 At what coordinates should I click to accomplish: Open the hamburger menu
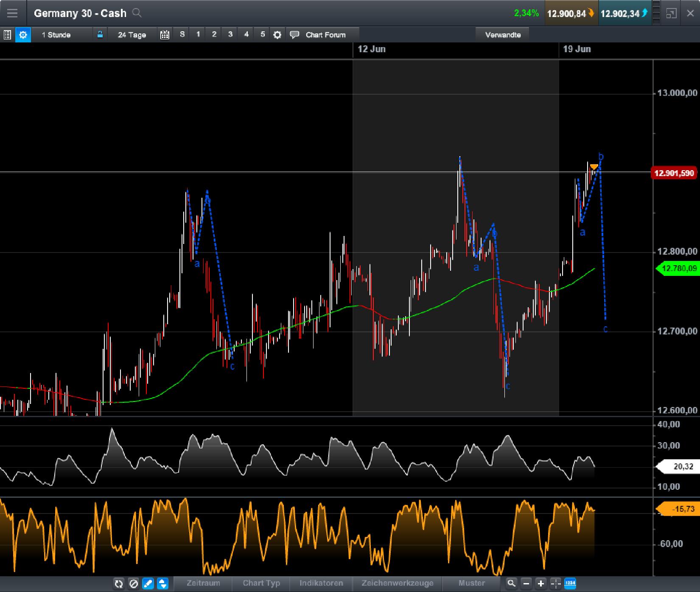(x=13, y=13)
